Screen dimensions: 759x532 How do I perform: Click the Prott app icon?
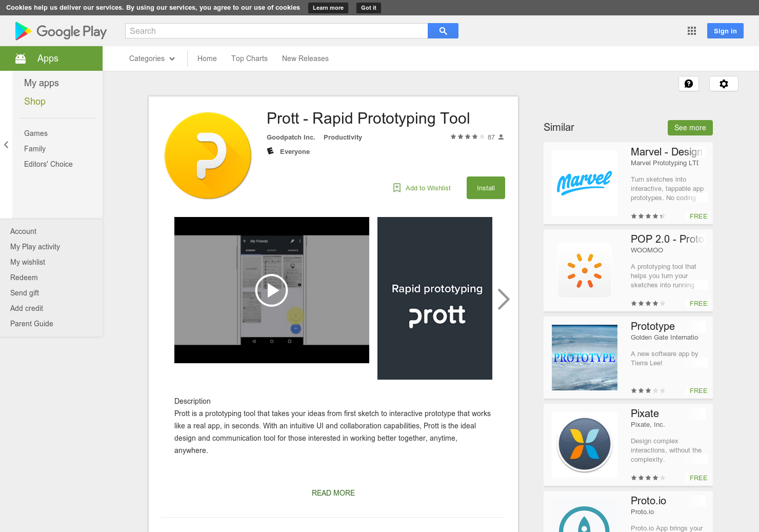pos(208,155)
